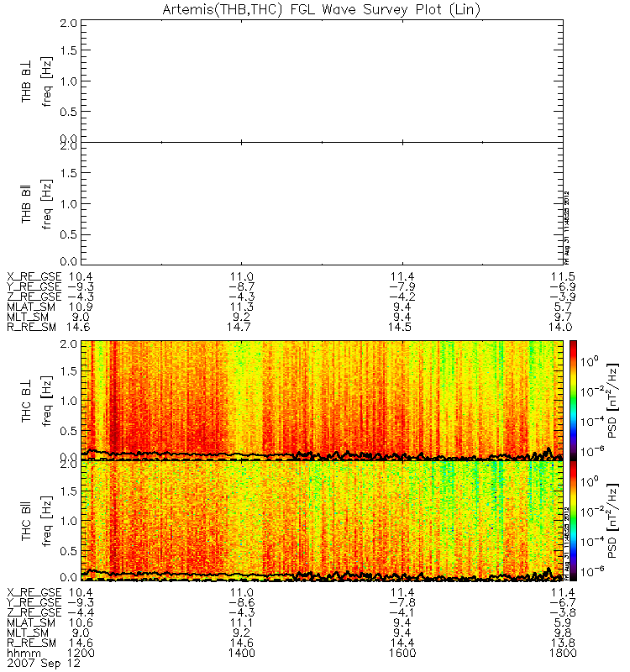
Task: Click the R_RE_SM value '14.5'
Action: tap(400, 327)
